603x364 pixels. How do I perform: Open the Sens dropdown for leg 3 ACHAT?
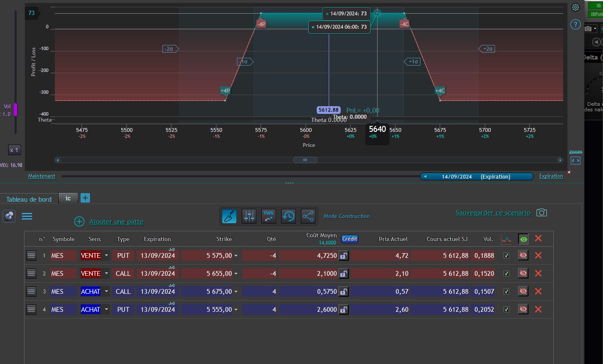click(106, 292)
